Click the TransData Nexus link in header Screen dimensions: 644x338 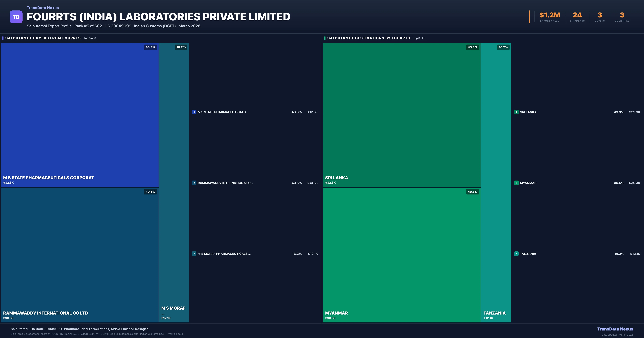coord(43,8)
